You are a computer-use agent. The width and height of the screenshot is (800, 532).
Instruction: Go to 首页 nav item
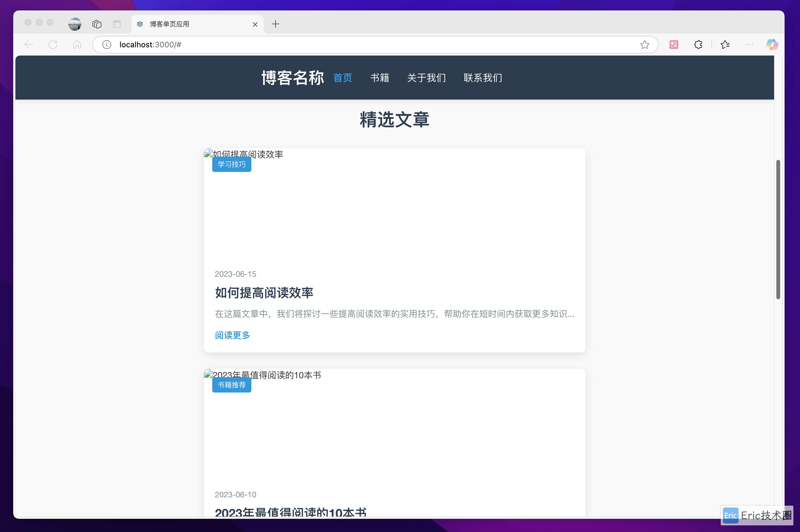click(x=343, y=78)
